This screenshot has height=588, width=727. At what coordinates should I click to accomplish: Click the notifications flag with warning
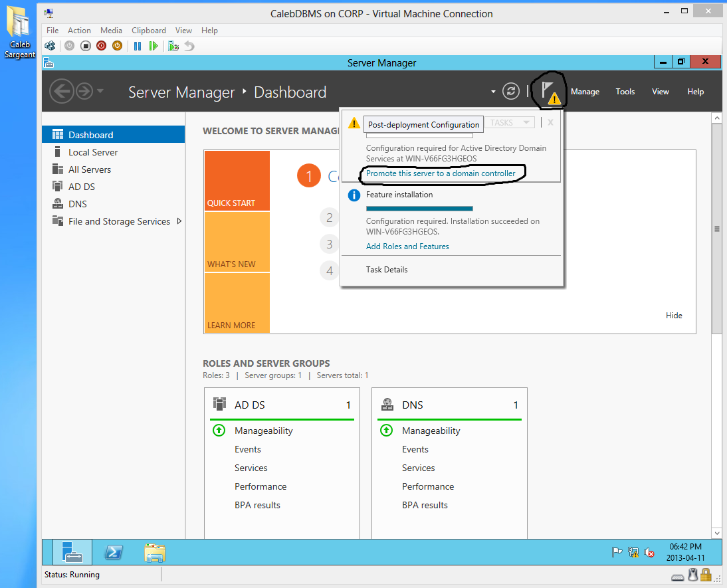[x=550, y=92]
